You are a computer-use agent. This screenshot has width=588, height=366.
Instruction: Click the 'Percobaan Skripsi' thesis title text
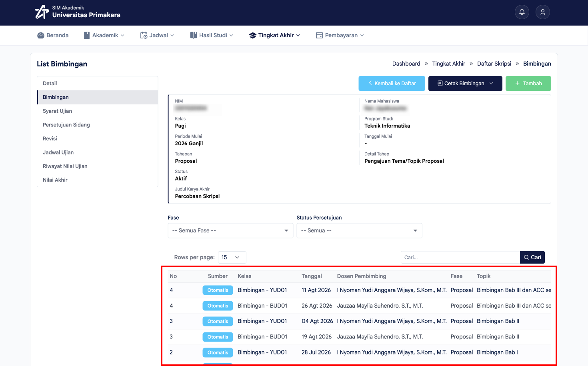coord(197,196)
